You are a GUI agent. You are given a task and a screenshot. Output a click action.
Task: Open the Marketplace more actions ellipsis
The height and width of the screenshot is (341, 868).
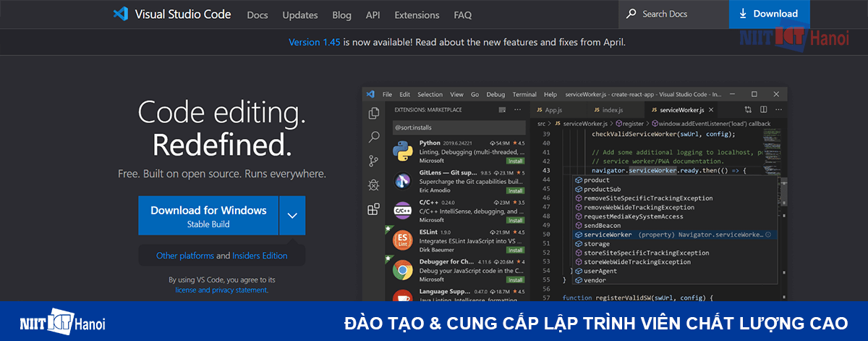517,110
